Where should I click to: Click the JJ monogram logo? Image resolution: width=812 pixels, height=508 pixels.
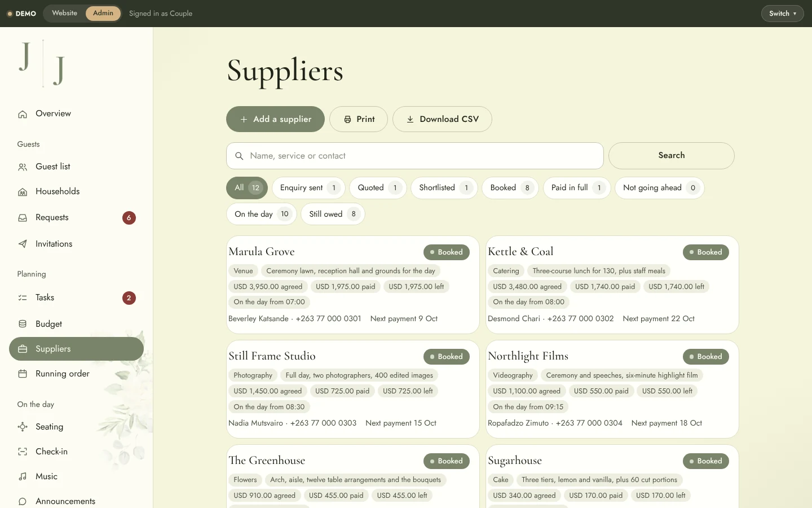tap(42, 63)
